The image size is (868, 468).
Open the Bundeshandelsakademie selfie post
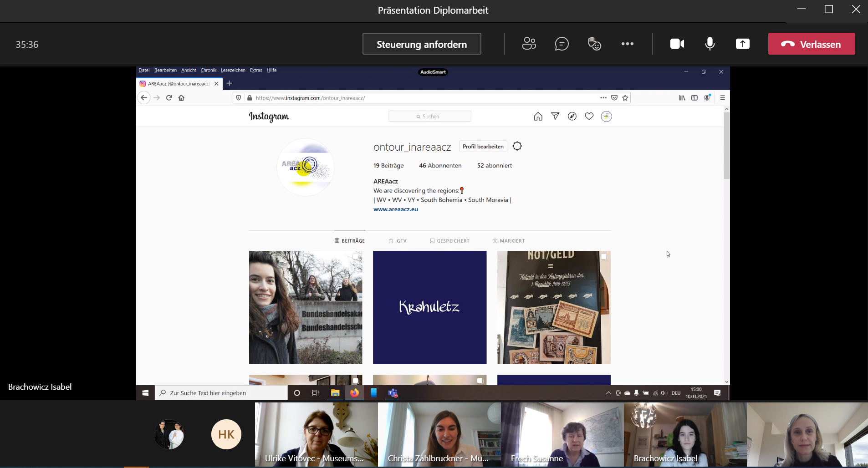click(x=306, y=307)
